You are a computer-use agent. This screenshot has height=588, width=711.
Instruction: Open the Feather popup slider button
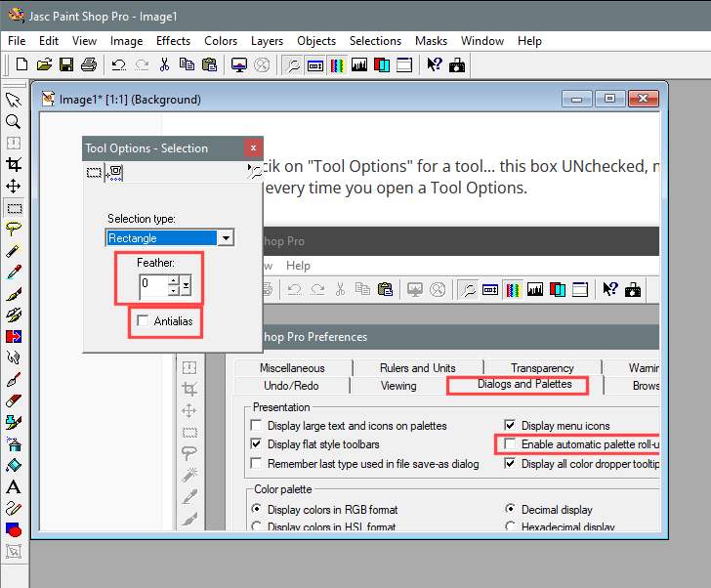click(x=187, y=286)
